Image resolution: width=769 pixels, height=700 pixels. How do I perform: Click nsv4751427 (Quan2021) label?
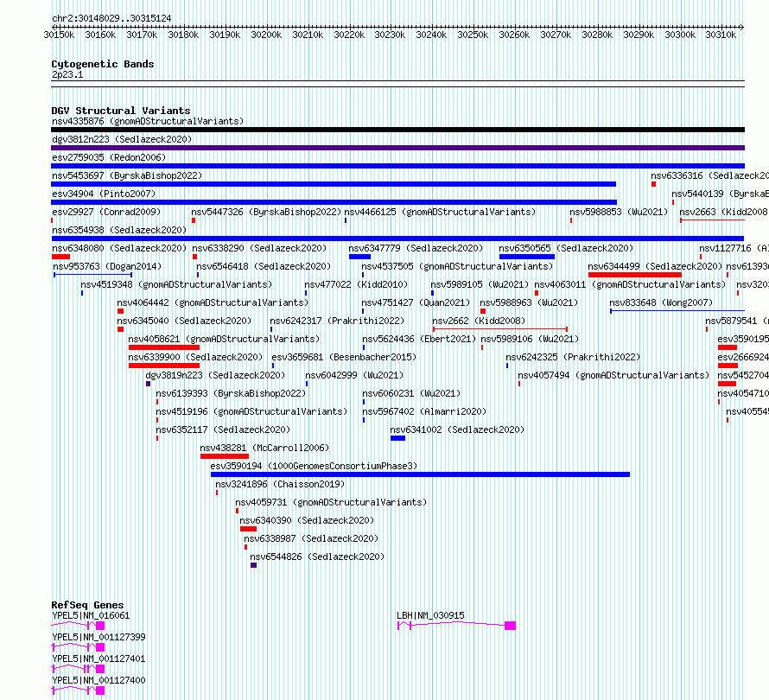(x=416, y=302)
